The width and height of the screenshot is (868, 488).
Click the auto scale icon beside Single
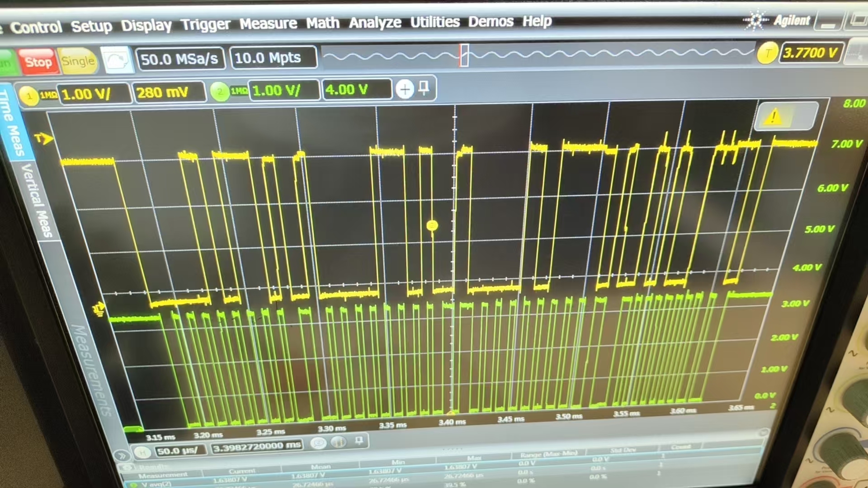pos(117,60)
